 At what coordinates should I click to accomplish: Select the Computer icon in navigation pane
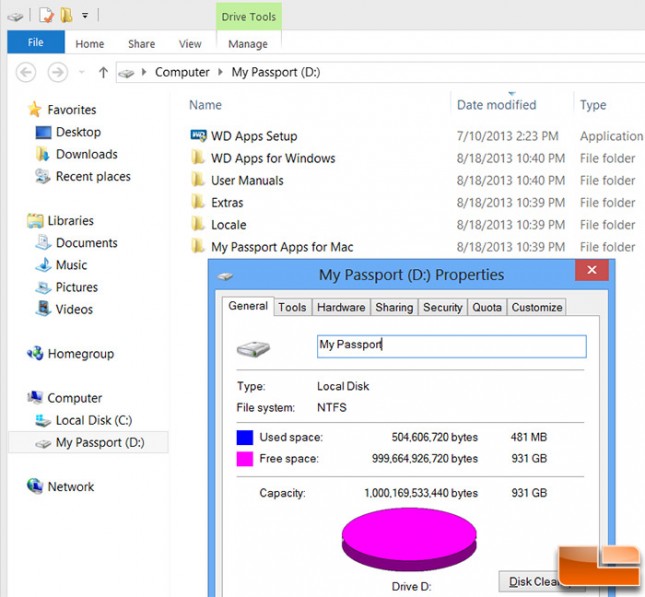(35, 397)
